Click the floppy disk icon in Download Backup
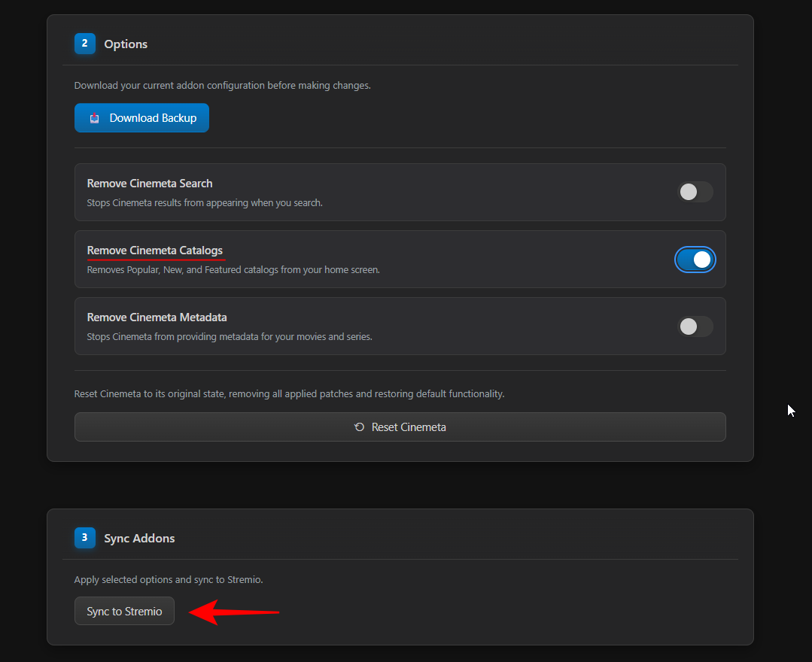This screenshot has width=812, height=662. pyautogui.click(x=94, y=118)
